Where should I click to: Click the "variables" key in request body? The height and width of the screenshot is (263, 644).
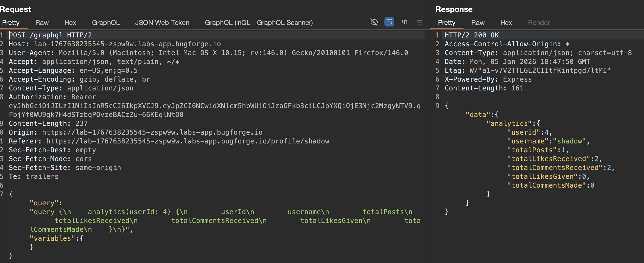click(50, 239)
